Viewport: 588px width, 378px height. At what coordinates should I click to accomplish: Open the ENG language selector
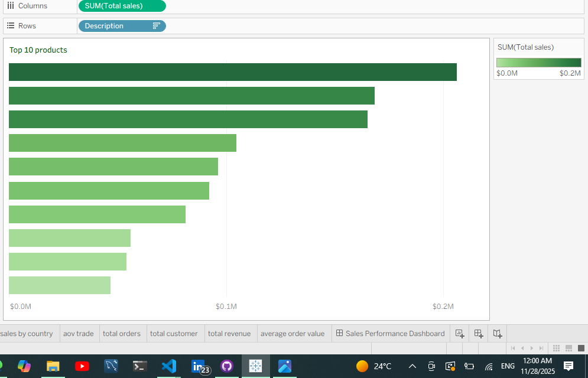[508, 366]
